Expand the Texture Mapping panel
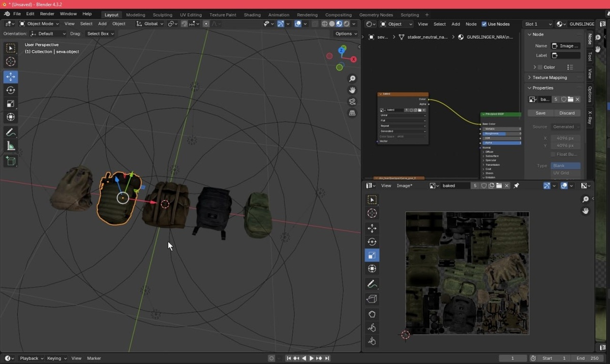610x364 pixels. click(549, 78)
